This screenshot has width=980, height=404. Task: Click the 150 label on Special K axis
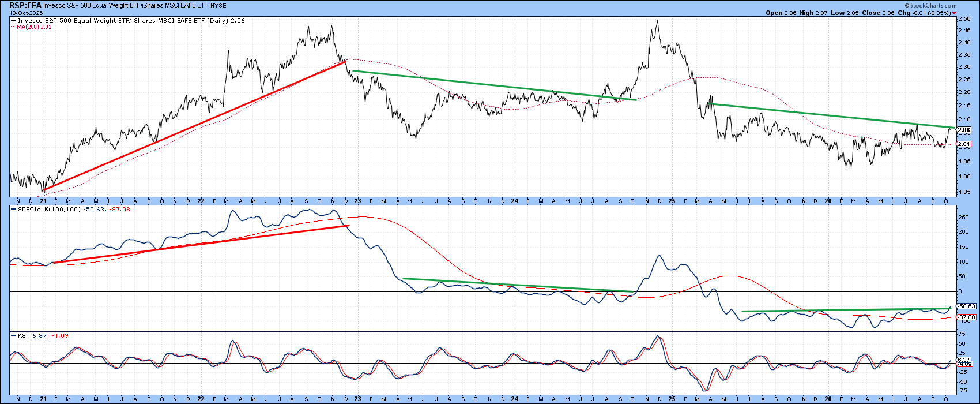(963, 247)
